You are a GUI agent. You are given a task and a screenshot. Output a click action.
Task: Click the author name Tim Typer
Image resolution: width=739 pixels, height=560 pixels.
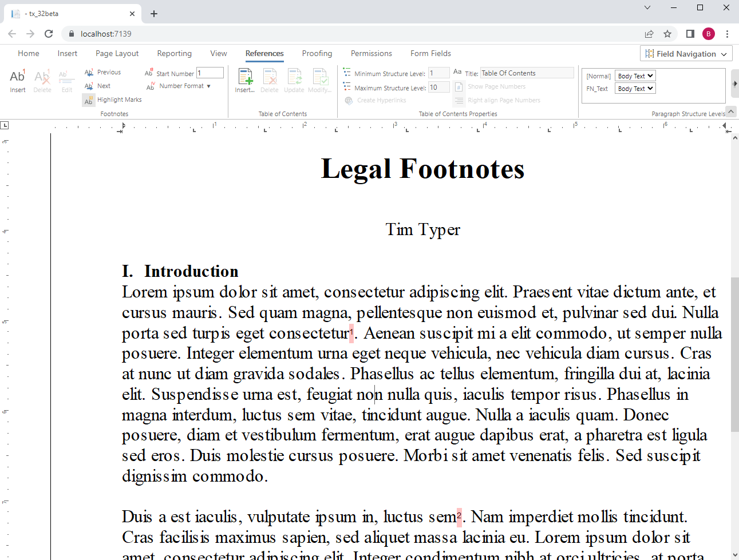coord(422,229)
